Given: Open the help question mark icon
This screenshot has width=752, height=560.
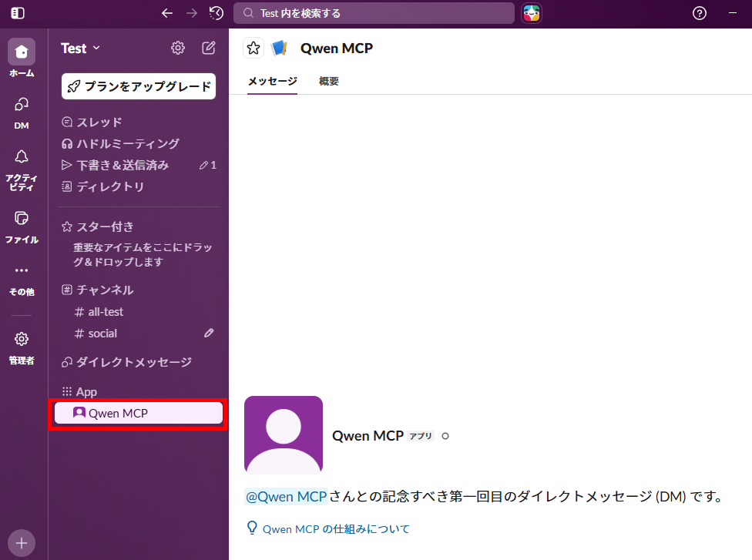Looking at the screenshot, I should point(700,13).
